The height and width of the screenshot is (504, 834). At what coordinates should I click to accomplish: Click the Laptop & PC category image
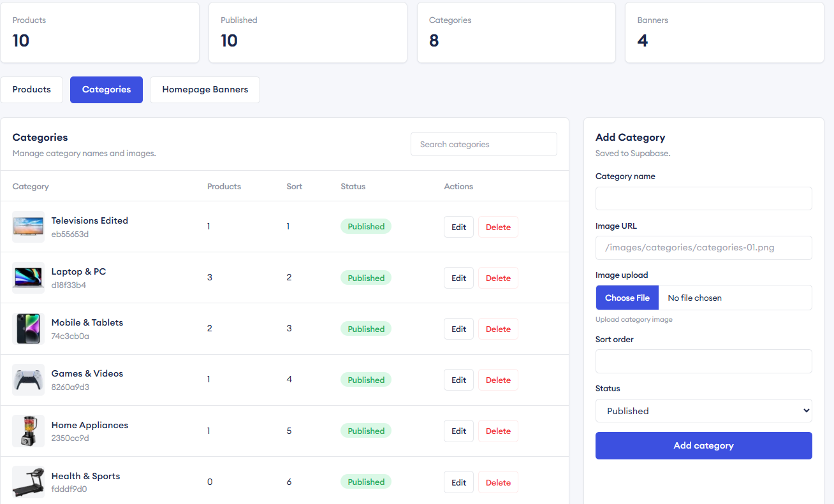coord(28,278)
